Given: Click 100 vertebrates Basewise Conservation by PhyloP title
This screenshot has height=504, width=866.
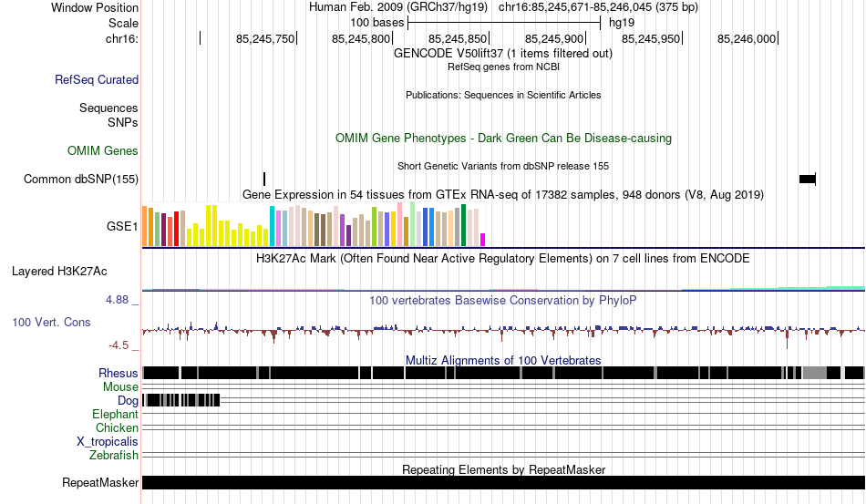Looking at the screenshot, I should pos(503,300).
